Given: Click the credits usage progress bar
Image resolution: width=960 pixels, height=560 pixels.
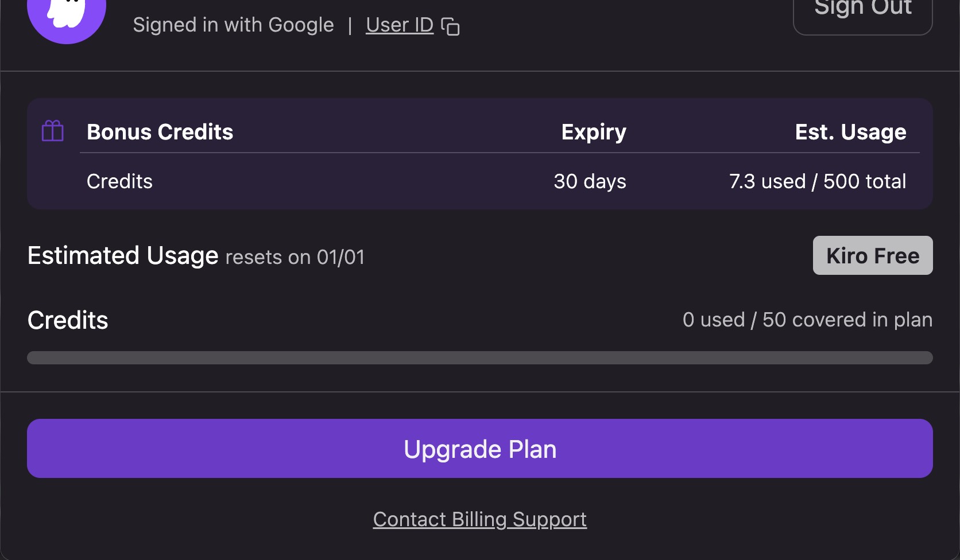Looking at the screenshot, I should coord(479,358).
